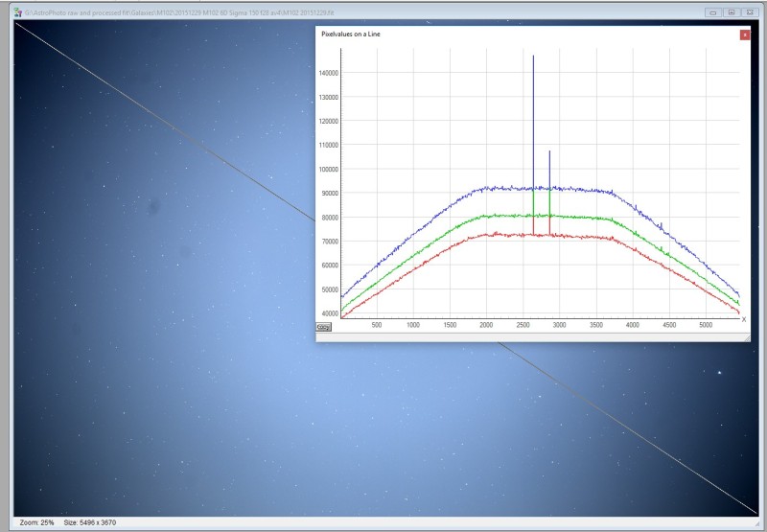Click the 4500 x-axis label

point(669,325)
